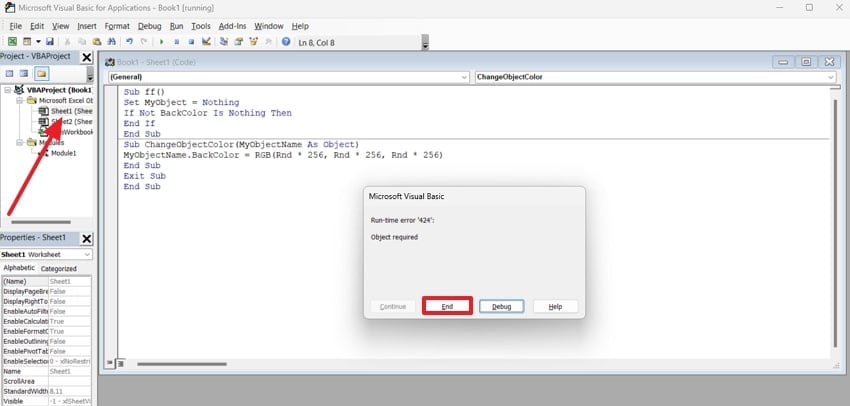The height and width of the screenshot is (406, 850).
Task: Close the Properties - Sheet1 pane
Action: tap(87, 239)
